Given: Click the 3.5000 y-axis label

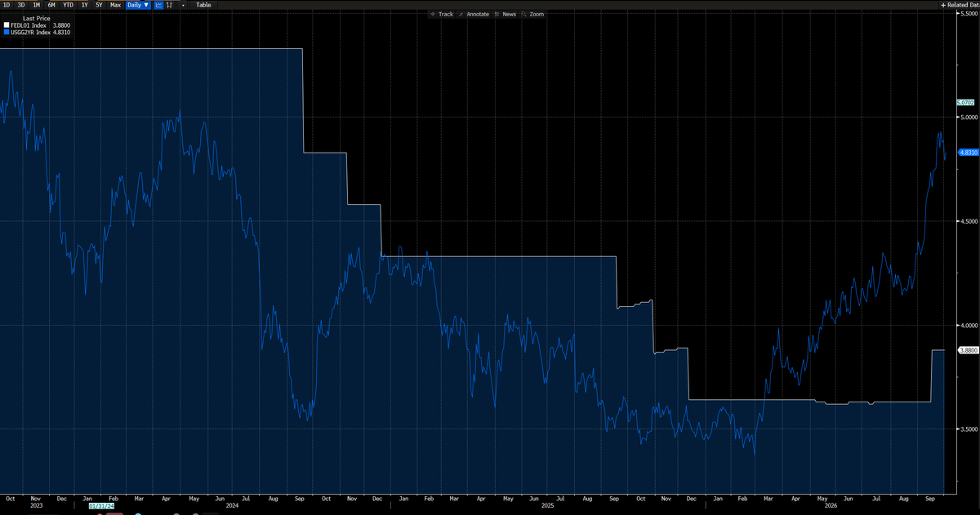Looking at the screenshot, I should [969, 429].
